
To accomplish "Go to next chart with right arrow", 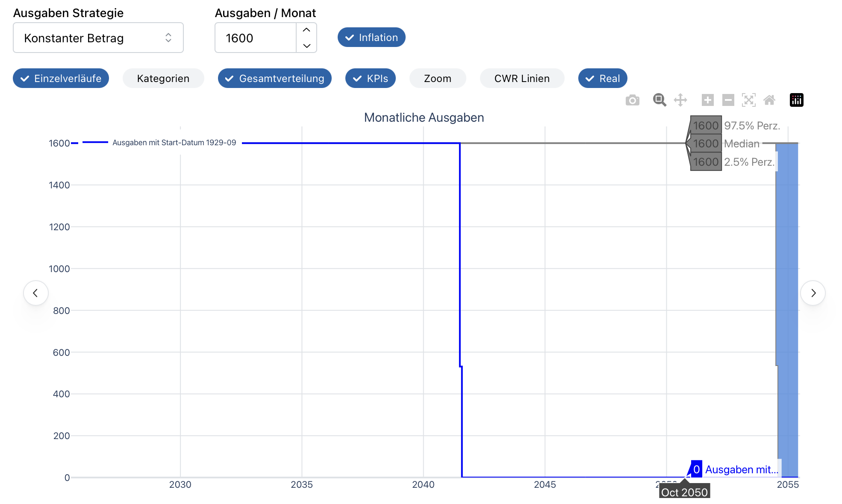I will pyautogui.click(x=813, y=293).
